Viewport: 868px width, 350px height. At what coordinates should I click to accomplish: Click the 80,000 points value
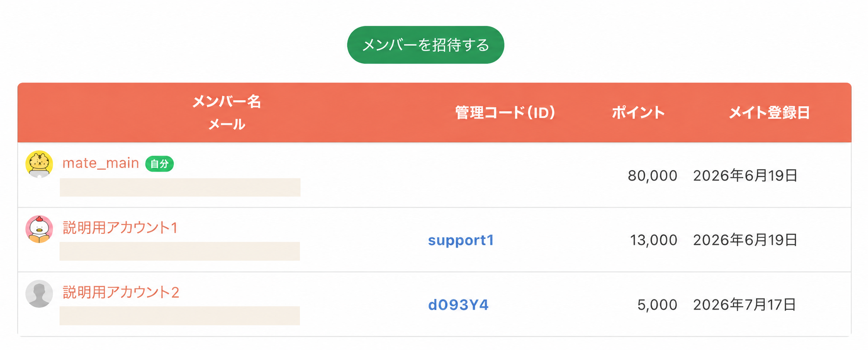coord(652,175)
